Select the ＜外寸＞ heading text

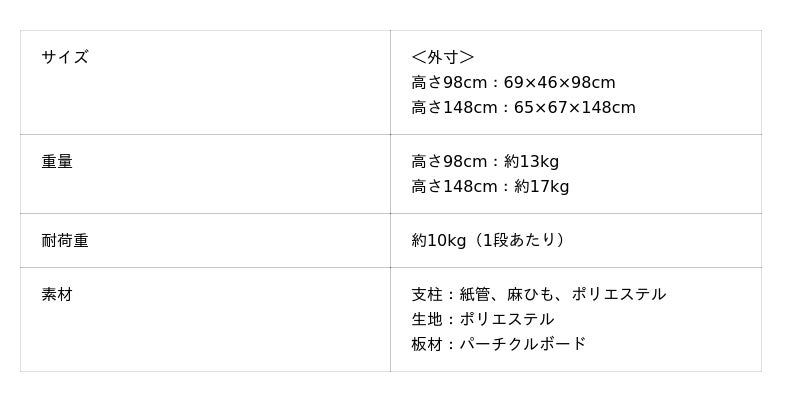443,57
